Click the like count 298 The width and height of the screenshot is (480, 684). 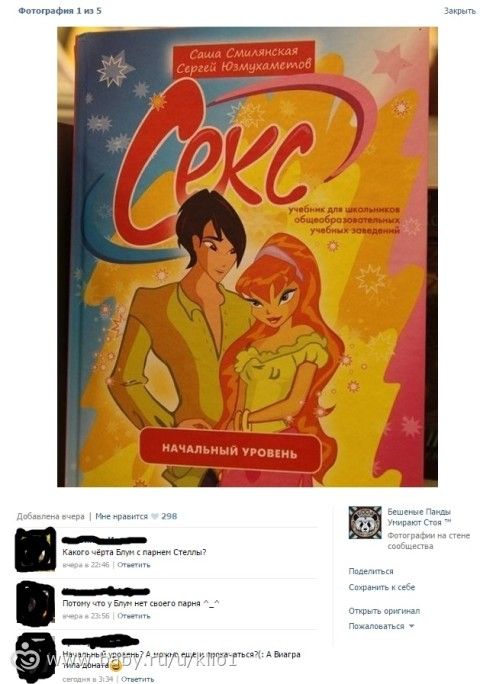(169, 516)
